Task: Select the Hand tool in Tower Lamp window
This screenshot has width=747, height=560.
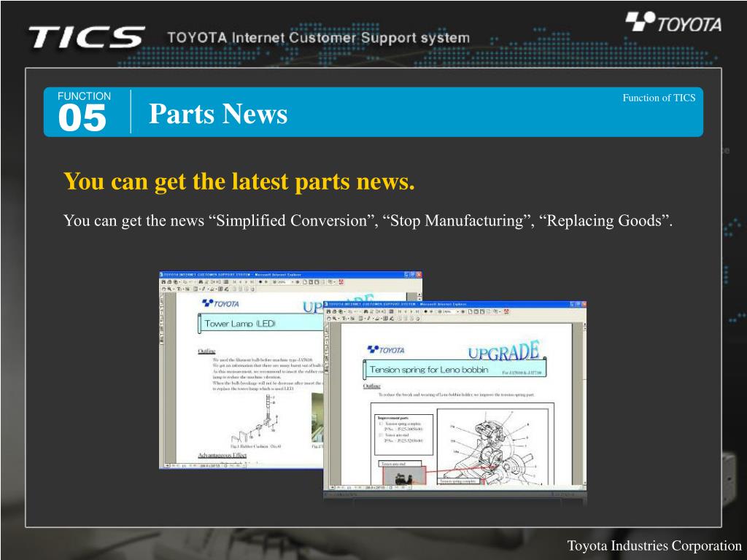Action: pyautogui.click(x=163, y=289)
